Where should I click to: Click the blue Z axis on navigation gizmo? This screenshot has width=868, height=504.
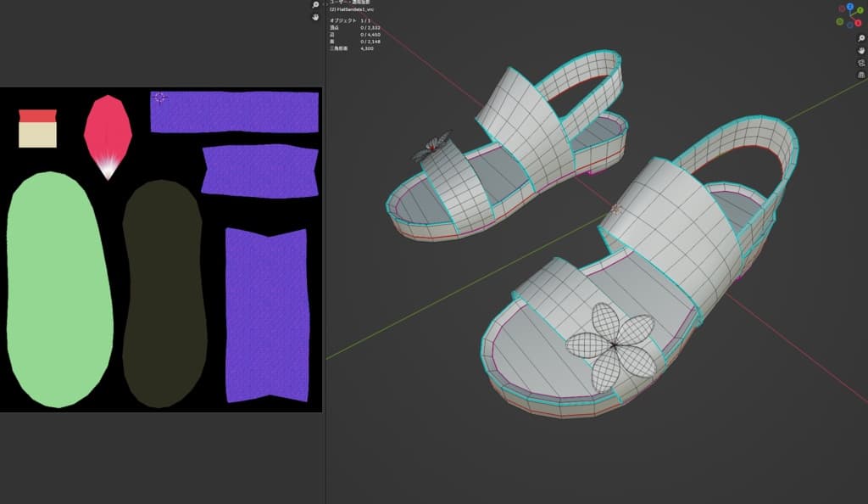[x=850, y=7]
